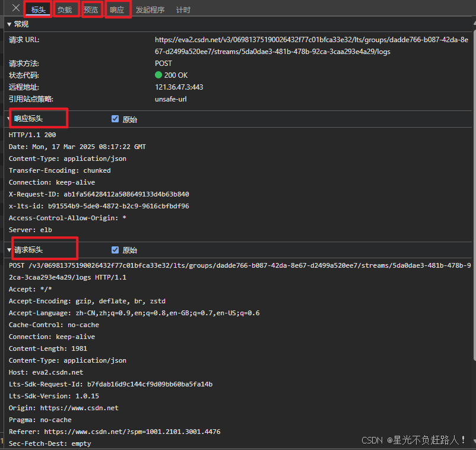Collapse the 响应标头 section
The height and width of the screenshot is (450, 476).
[x=8, y=119]
